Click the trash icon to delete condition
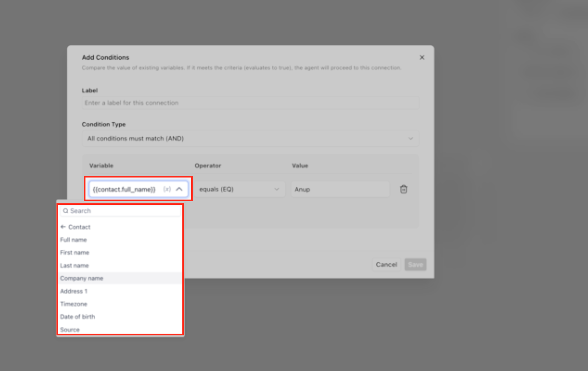The image size is (588, 371). pyautogui.click(x=403, y=189)
